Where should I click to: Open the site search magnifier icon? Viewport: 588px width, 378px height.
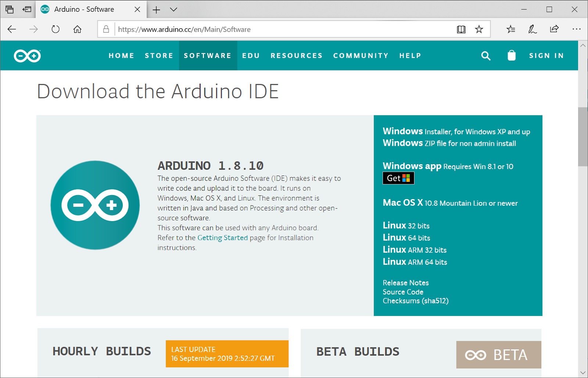[x=486, y=56]
